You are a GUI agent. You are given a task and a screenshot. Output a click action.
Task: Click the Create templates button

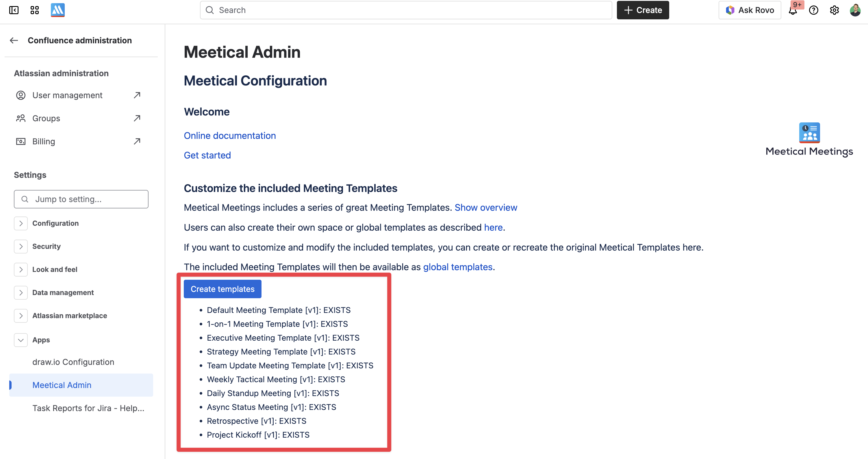tap(222, 289)
